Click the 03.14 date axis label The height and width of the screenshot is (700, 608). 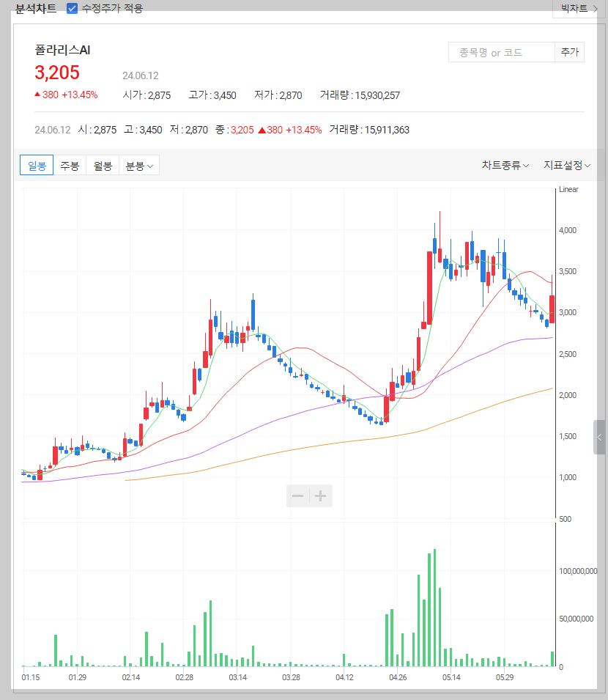coord(238,677)
